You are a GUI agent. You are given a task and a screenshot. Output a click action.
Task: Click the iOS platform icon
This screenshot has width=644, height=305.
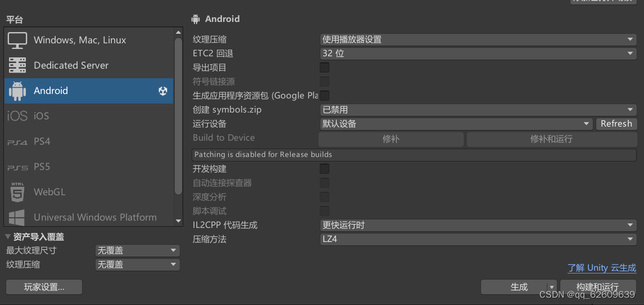click(x=17, y=116)
